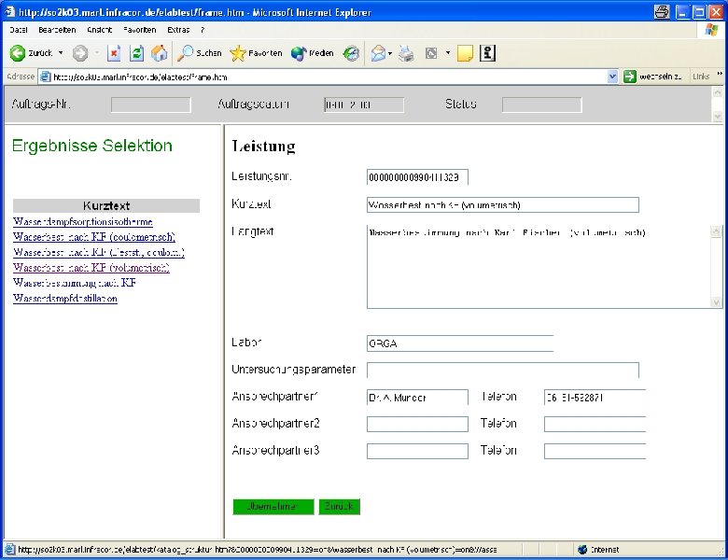Click the yellow note toolbar icon
The width and height of the screenshot is (728, 560).
pyautogui.click(x=465, y=53)
